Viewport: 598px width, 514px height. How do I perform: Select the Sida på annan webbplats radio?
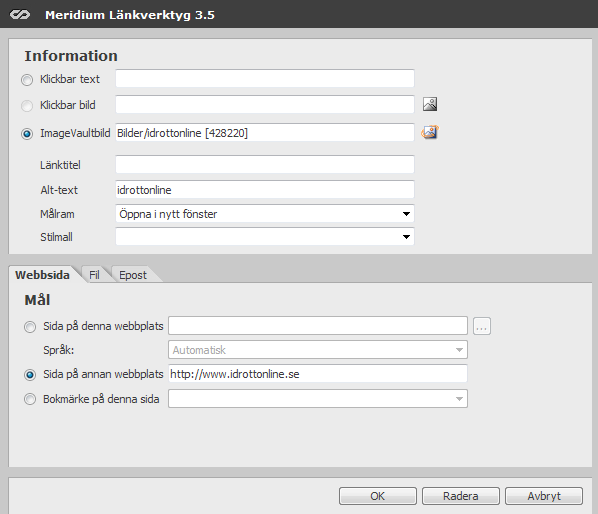[30, 375]
